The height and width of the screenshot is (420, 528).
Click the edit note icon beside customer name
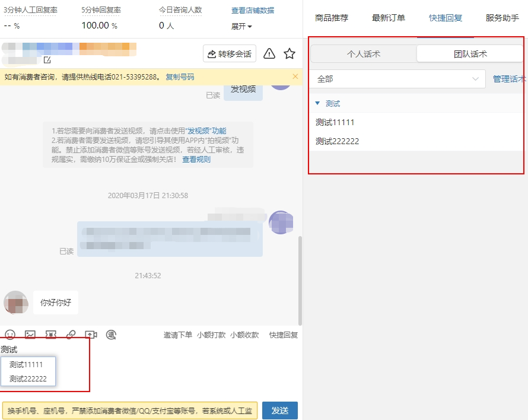click(x=47, y=60)
